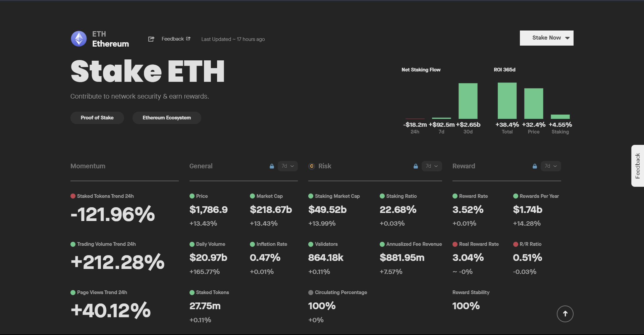The image size is (644, 335).
Task: Click green dot beside Staked Tokens metric
Action: (192, 292)
